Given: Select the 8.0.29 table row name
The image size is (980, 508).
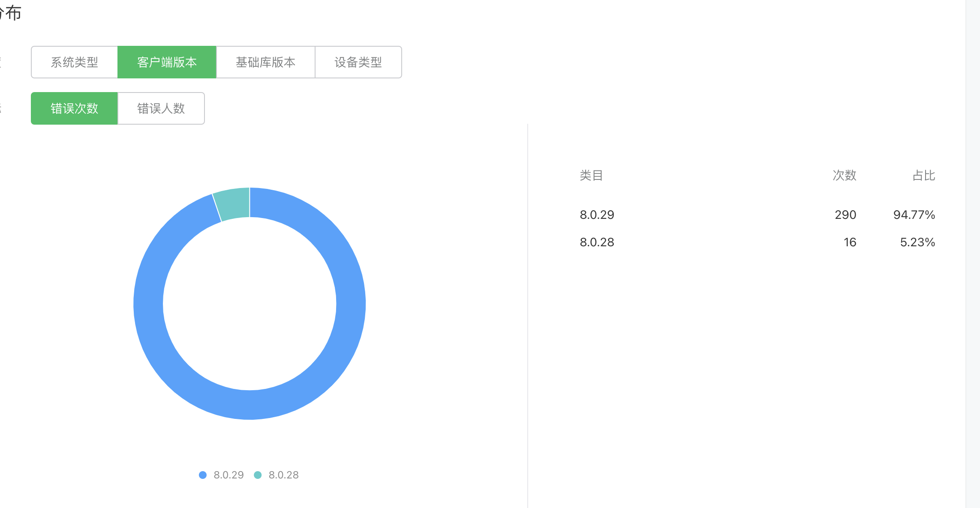Looking at the screenshot, I should click(x=597, y=215).
